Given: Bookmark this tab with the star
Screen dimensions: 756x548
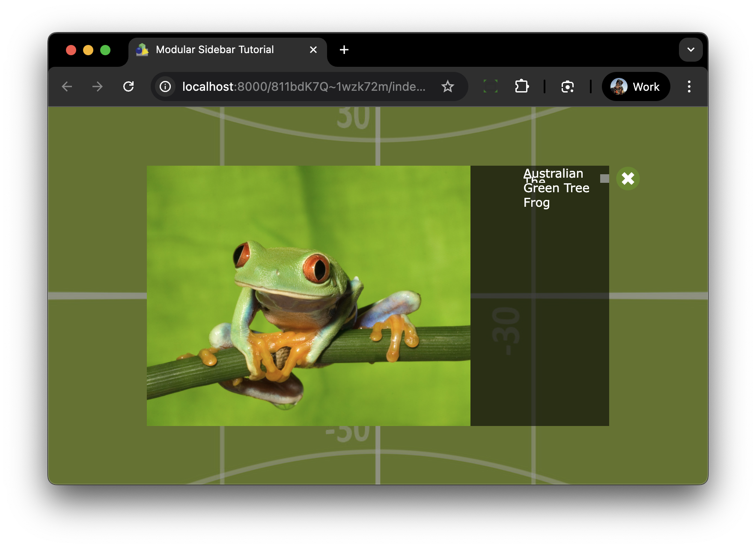Looking at the screenshot, I should pyautogui.click(x=448, y=86).
